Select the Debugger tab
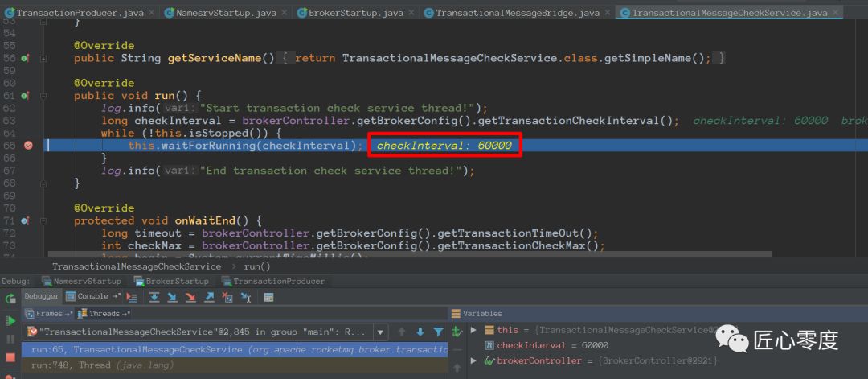Screen dimensions: 868x379 tap(42, 296)
